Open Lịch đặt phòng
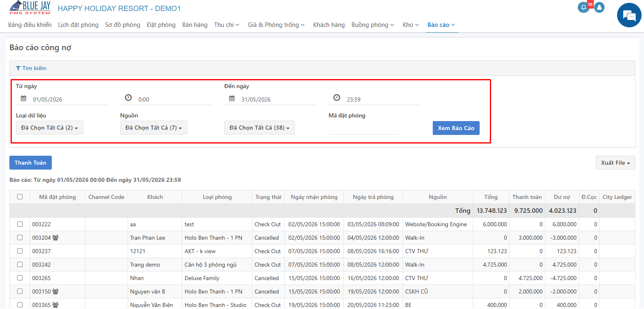Screen dimensions: 644x309 click(x=78, y=25)
